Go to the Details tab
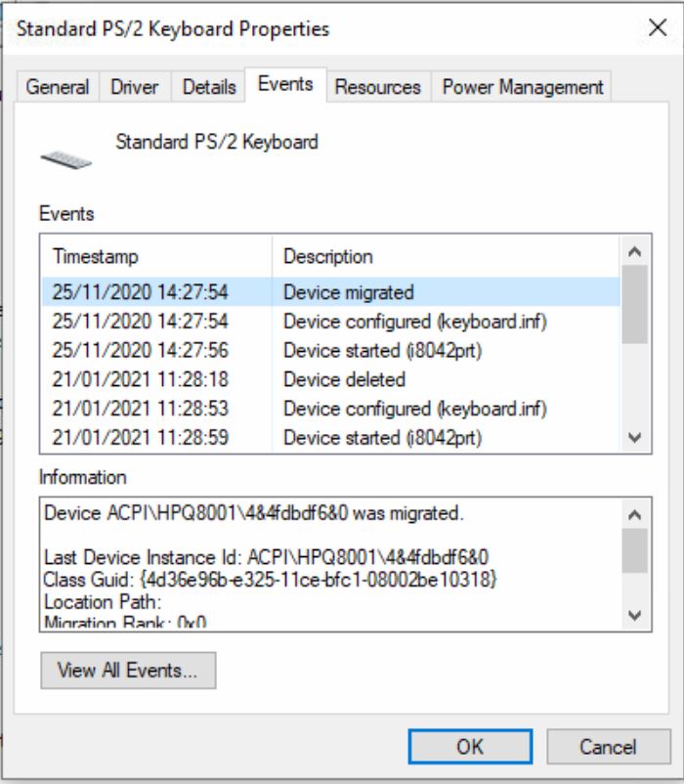The height and width of the screenshot is (784, 684). pyautogui.click(x=209, y=87)
